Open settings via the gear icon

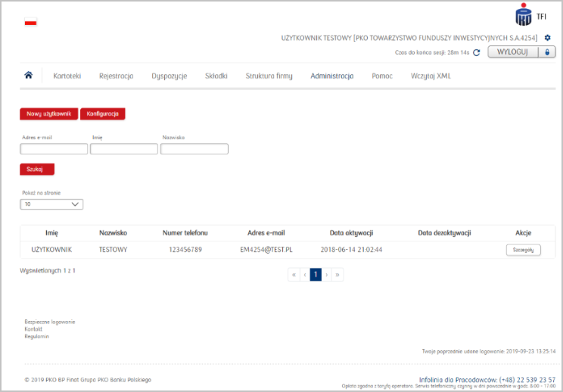(x=548, y=37)
